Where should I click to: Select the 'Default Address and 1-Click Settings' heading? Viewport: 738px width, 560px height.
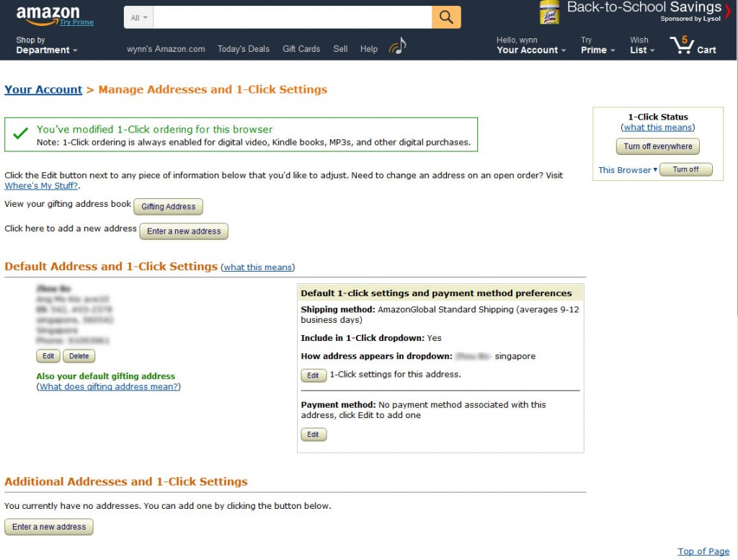[111, 267]
